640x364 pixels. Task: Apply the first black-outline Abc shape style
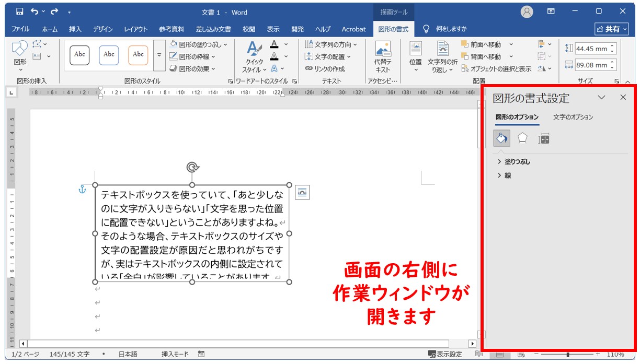[79, 54]
